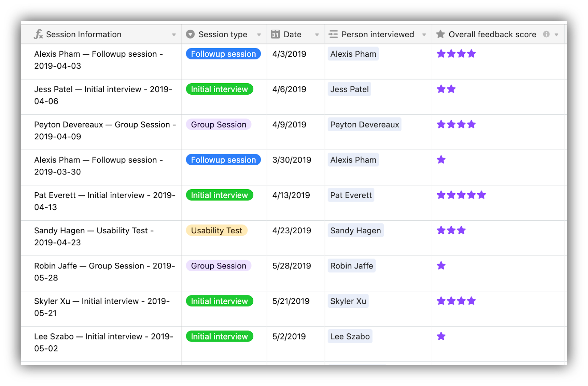Click the info icon in Overall feedback score header
The width and height of the screenshot is (588, 386).
[x=546, y=34]
